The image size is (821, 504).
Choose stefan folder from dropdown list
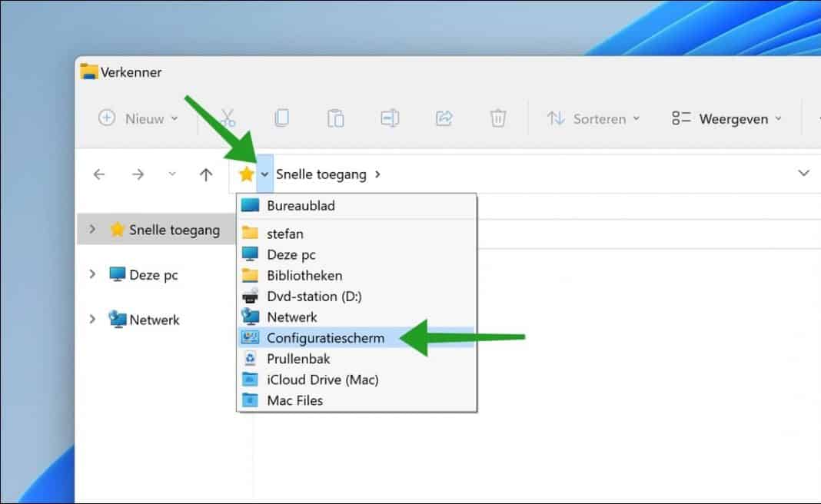pyautogui.click(x=357, y=234)
